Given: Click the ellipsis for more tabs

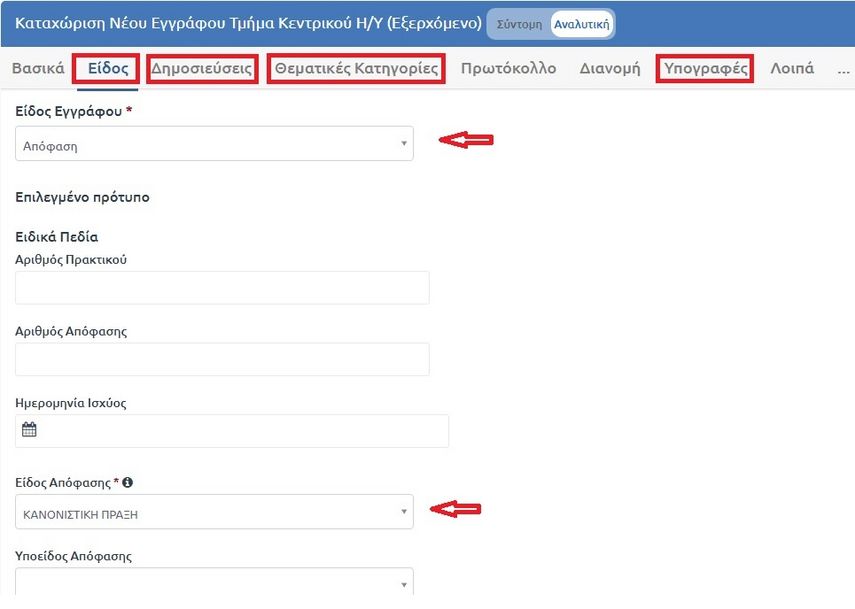Looking at the screenshot, I should coord(843,69).
